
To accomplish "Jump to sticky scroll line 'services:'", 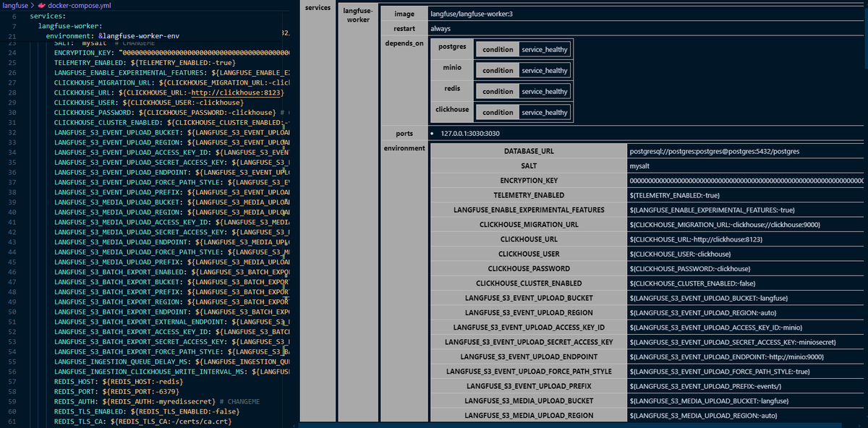I will point(48,15).
